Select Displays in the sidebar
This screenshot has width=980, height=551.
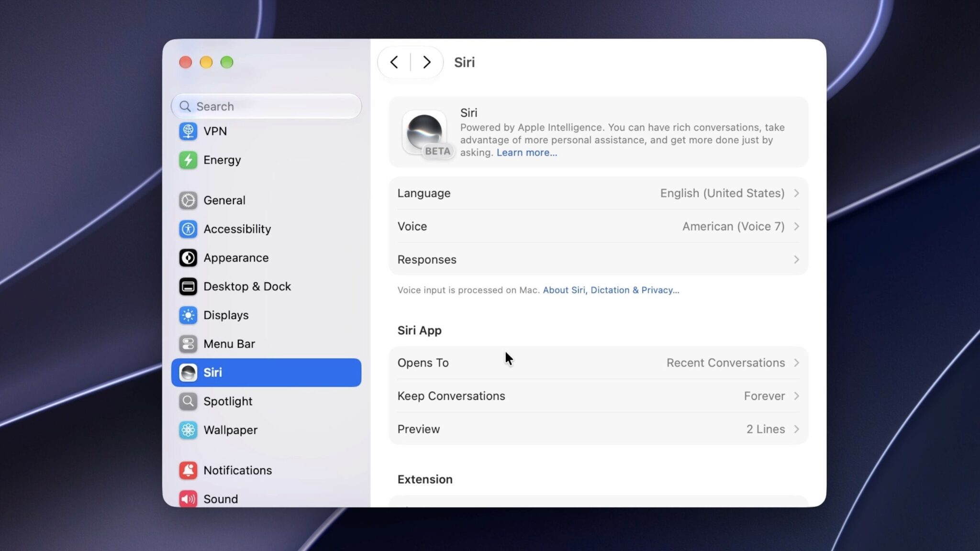(266, 315)
